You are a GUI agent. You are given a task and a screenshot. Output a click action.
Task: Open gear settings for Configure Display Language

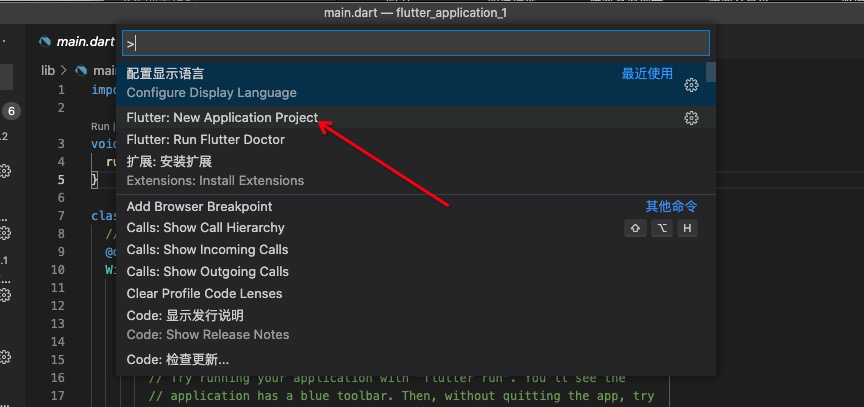pos(691,85)
